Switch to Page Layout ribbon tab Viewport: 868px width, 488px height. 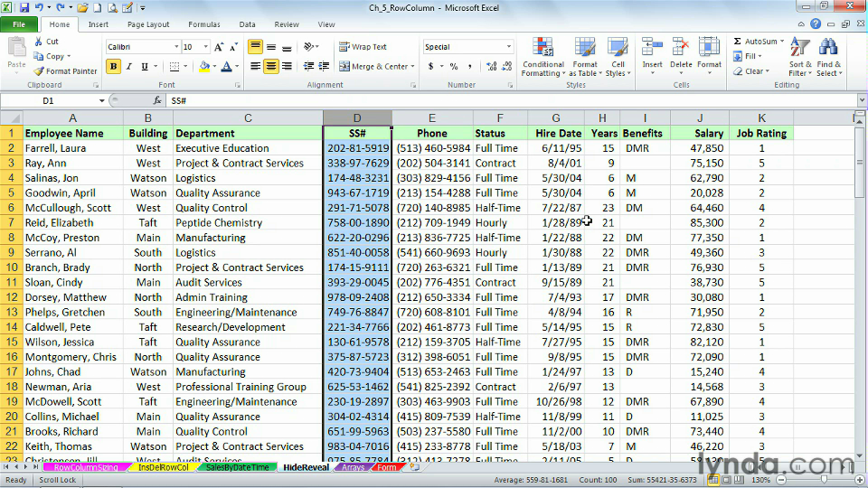[148, 24]
